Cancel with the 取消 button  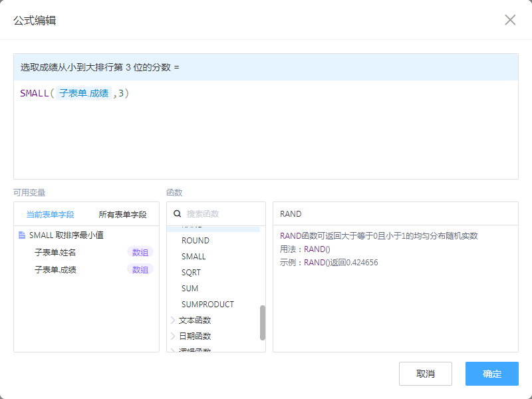(x=425, y=374)
